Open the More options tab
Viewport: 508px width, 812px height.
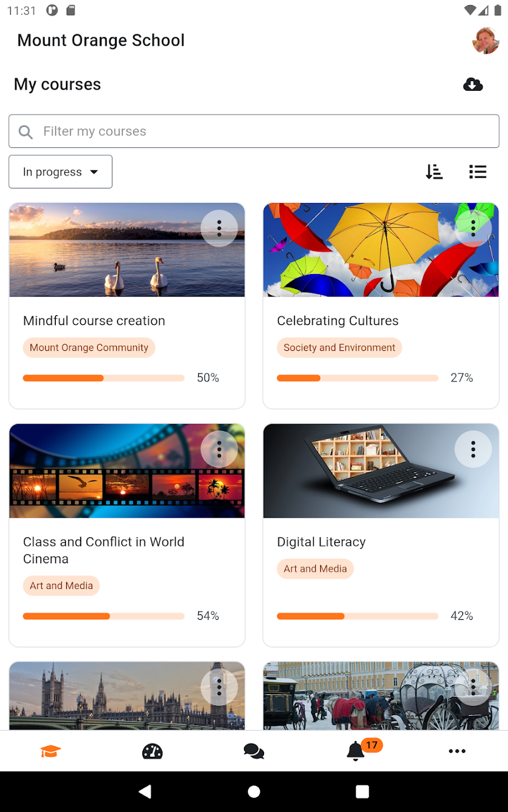(x=457, y=751)
